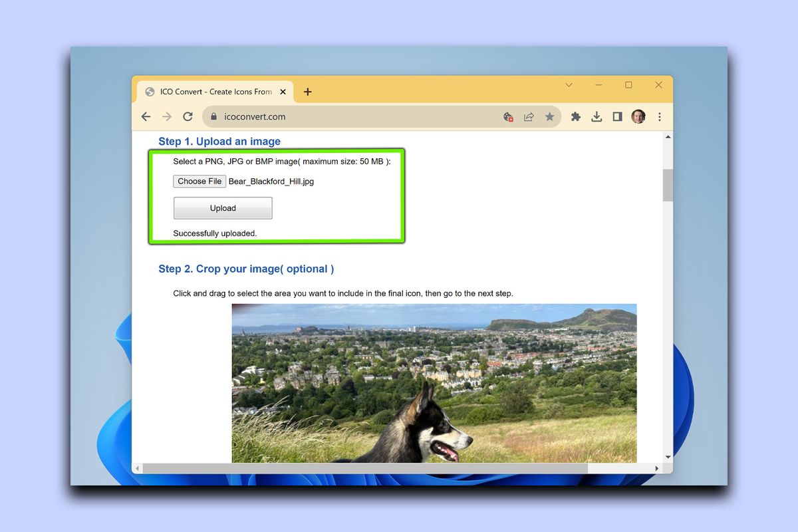Screen dimensions: 798x532
Task: Close the ICO Convert tab
Action: click(x=283, y=92)
